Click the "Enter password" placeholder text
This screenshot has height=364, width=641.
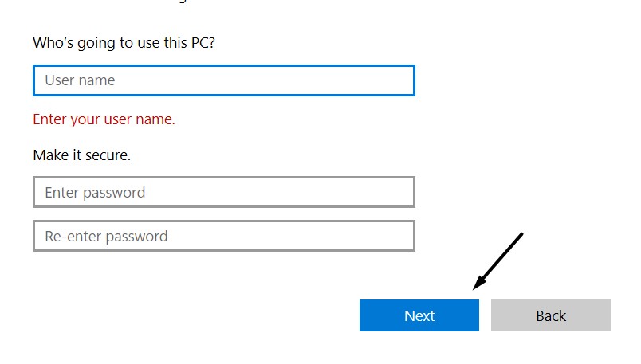(x=95, y=192)
